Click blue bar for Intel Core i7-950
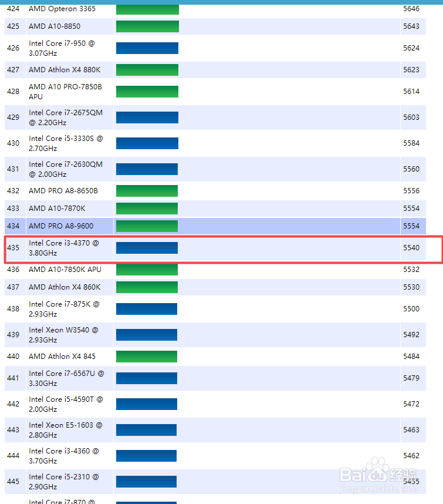The width and height of the screenshot is (443, 504). coord(147,48)
